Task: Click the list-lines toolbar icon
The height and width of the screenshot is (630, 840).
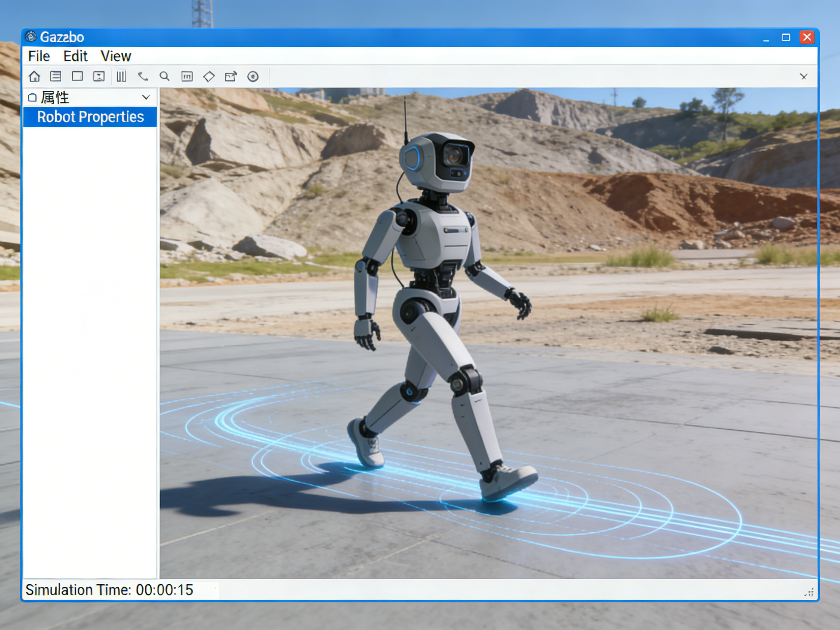Action: click(x=56, y=76)
